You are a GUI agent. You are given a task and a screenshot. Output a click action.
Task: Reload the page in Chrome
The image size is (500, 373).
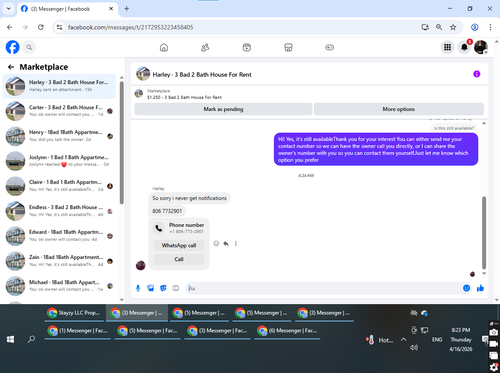(x=41, y=27)
